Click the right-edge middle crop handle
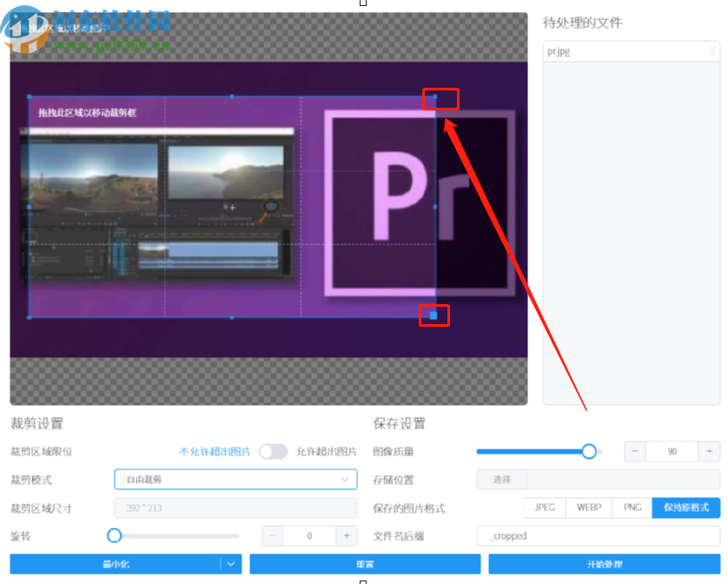The image size is (728, 584). 435,207
